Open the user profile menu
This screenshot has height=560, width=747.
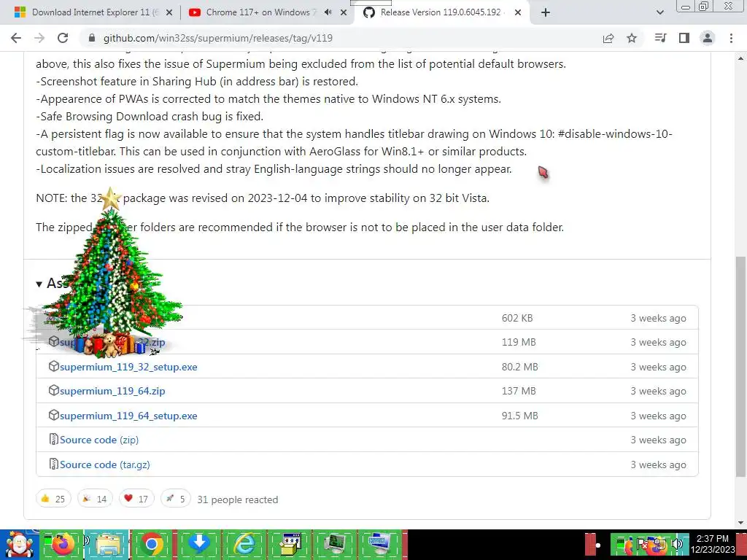708,38
